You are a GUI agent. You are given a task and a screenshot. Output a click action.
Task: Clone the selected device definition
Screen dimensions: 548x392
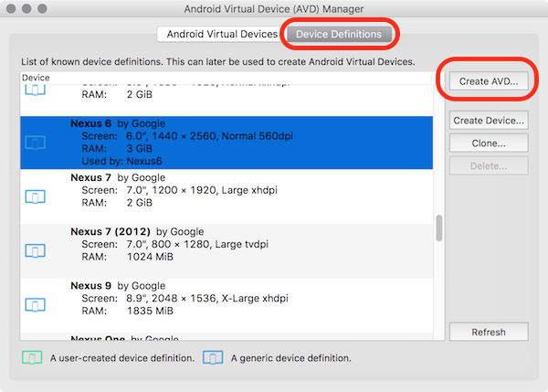(x=489, y=143)
